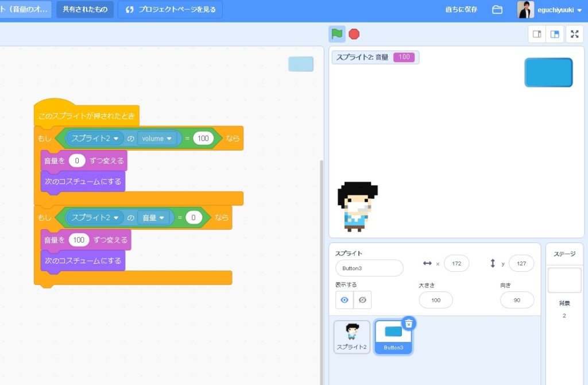Show the sprite using eye icon
Viewport: 588px width, 385px height.
pyautogui.click(x=345, y=300)
